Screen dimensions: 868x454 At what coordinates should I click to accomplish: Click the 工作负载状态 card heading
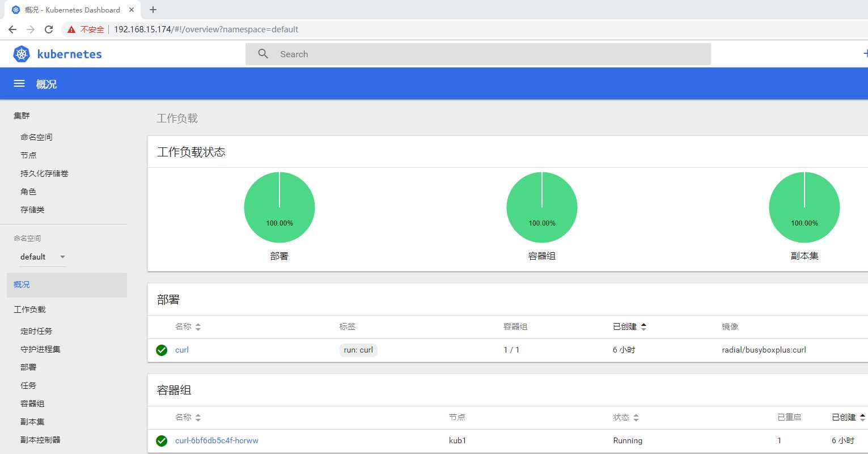(x=191, y=152)
